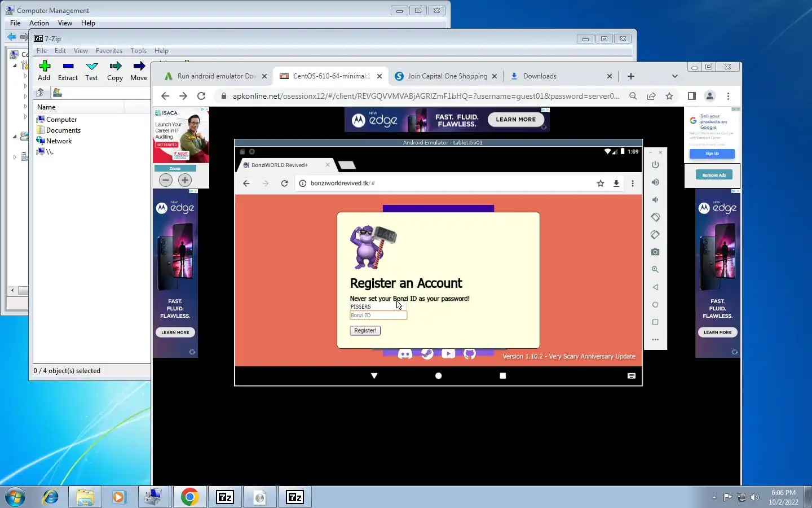Open a new tab in Android browser
Viewport: 812px width, 508px height.
tap(347, 165)
